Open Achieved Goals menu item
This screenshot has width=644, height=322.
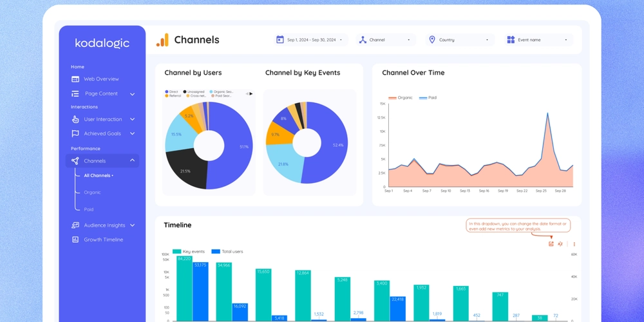coord(102,133)
